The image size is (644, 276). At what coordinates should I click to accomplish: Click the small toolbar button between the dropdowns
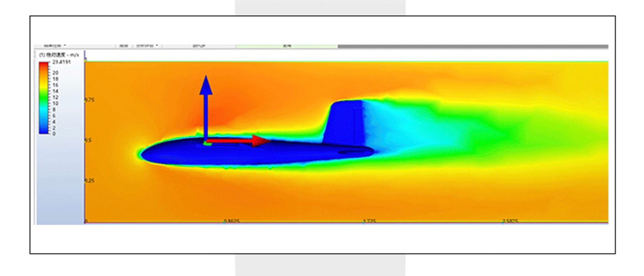pyautogui.click(x=124, y=46)
